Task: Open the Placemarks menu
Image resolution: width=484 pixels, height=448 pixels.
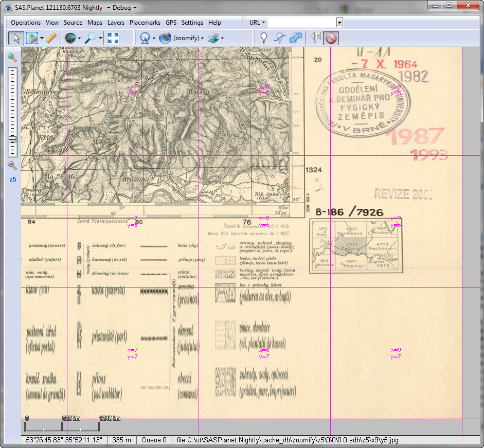Action: coord(145,23)
